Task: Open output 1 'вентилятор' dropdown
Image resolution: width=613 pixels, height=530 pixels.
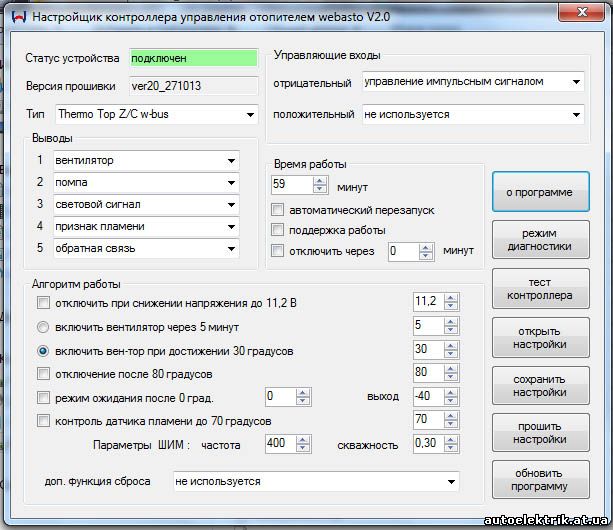Action: coord(231,161)
